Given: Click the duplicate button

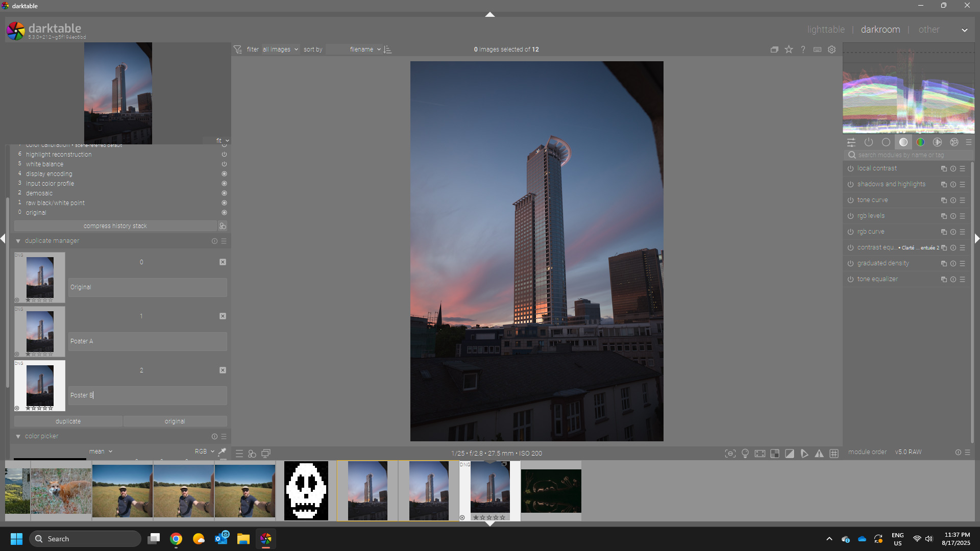Looking at the screenshot, I should click(x=68, y=421).
